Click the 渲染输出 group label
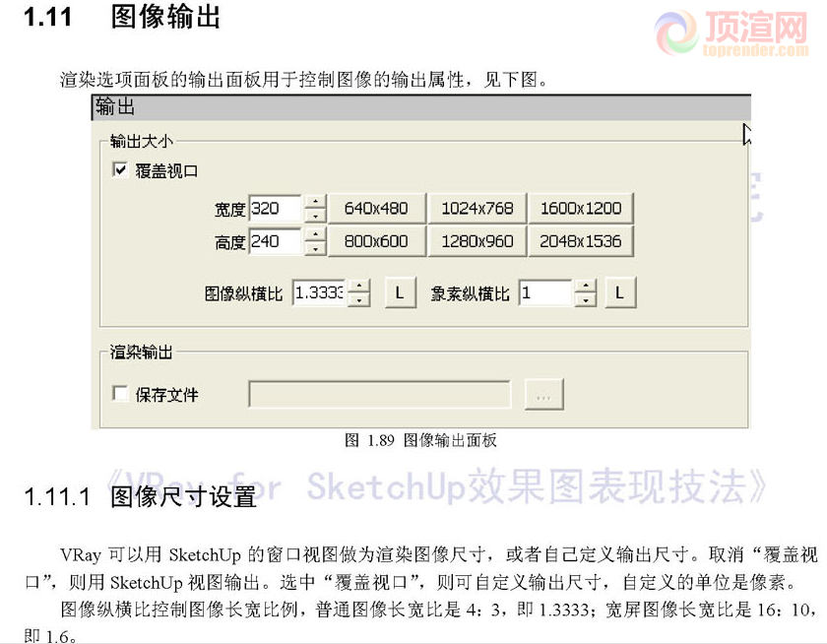The width and height of the screenshot is (827, 644). pyautogui.click(x=141, y=352)
